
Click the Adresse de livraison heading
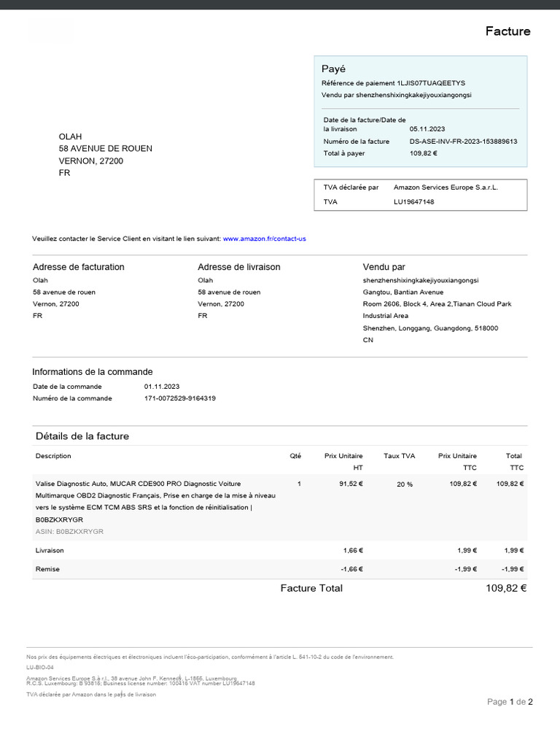[x=239, y=267]
